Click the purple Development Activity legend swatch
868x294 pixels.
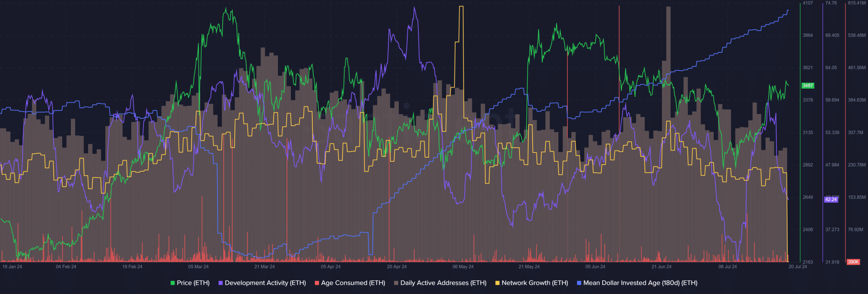pos(221,283)
